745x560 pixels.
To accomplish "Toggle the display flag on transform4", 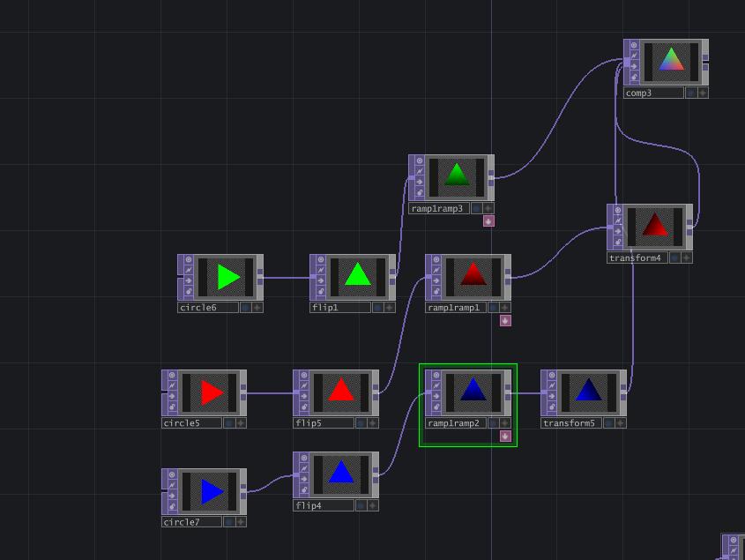I will 674,258.
